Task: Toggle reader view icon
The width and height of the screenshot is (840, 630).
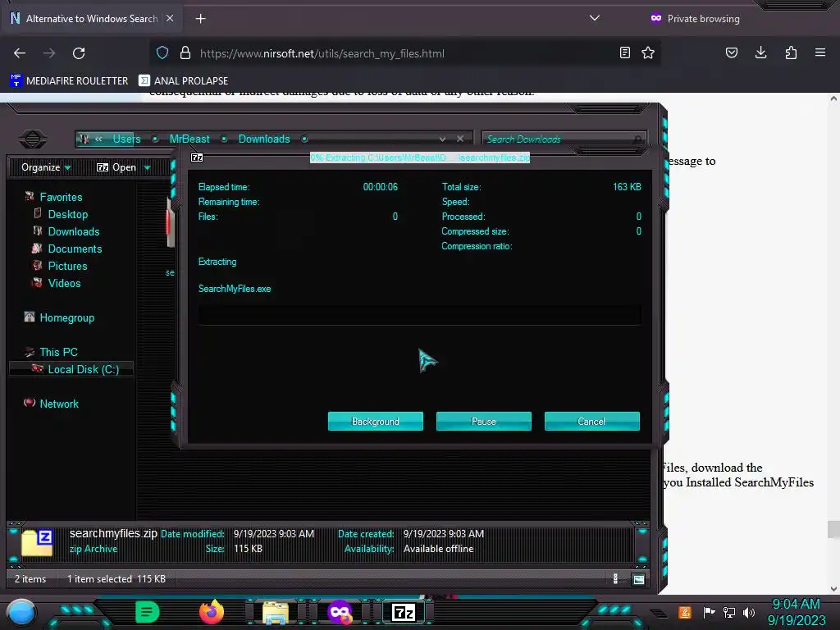Action: click(624, 52)
